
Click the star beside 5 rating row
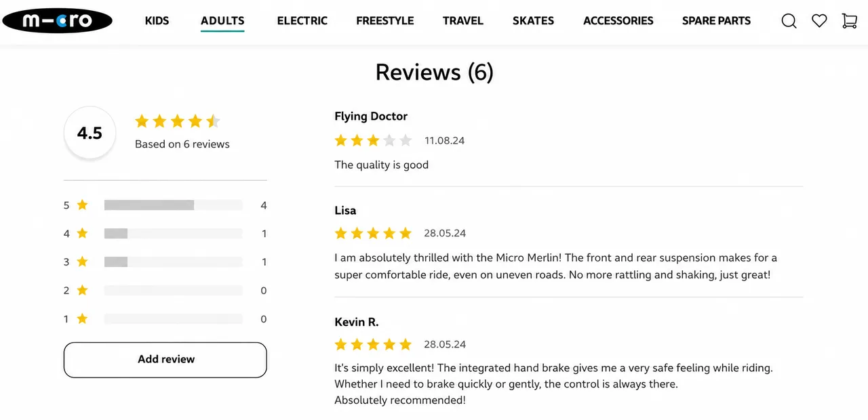pyautogui.click(x=82, y=205)
